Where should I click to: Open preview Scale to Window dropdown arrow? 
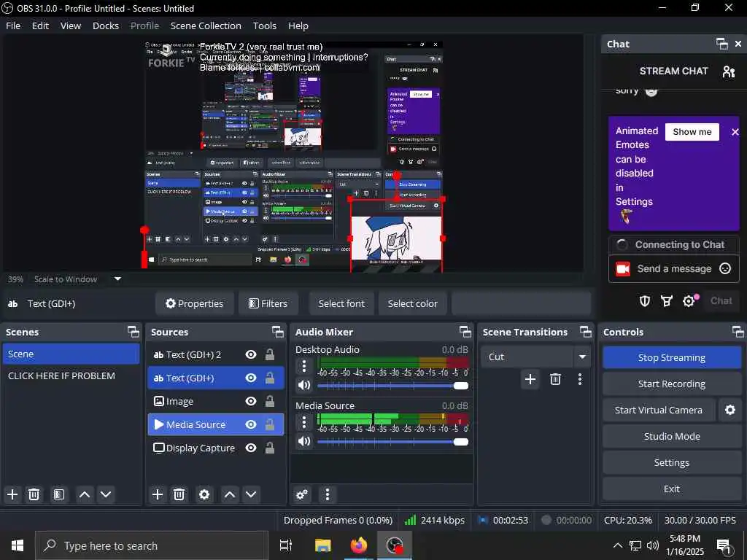click(117, 279)
